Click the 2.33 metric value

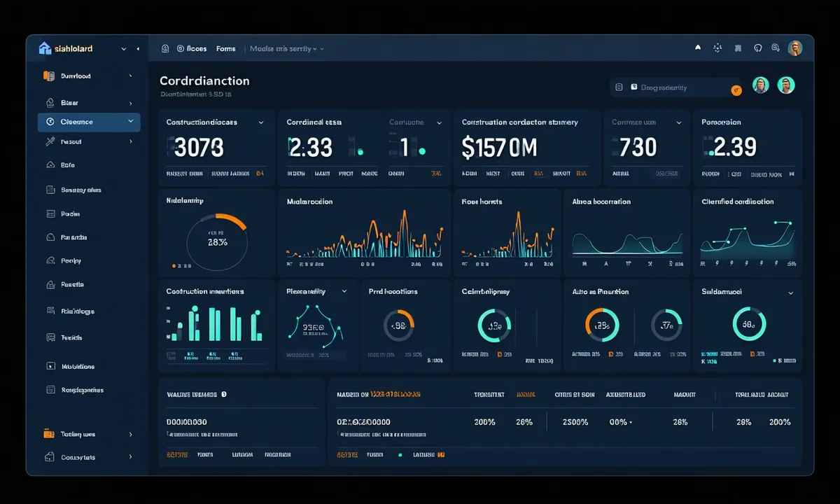point(310,147)
